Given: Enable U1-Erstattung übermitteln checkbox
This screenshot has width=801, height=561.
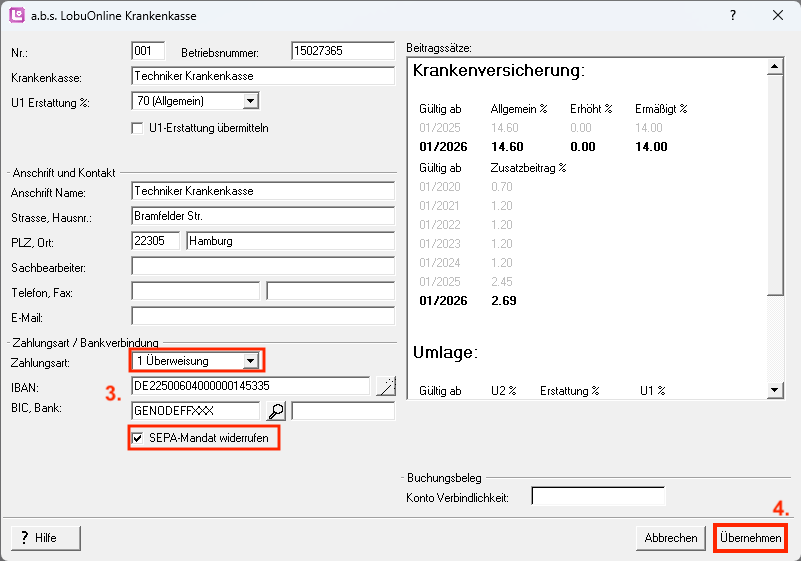Looking at the screenshot, I should [x=139, y=128].
